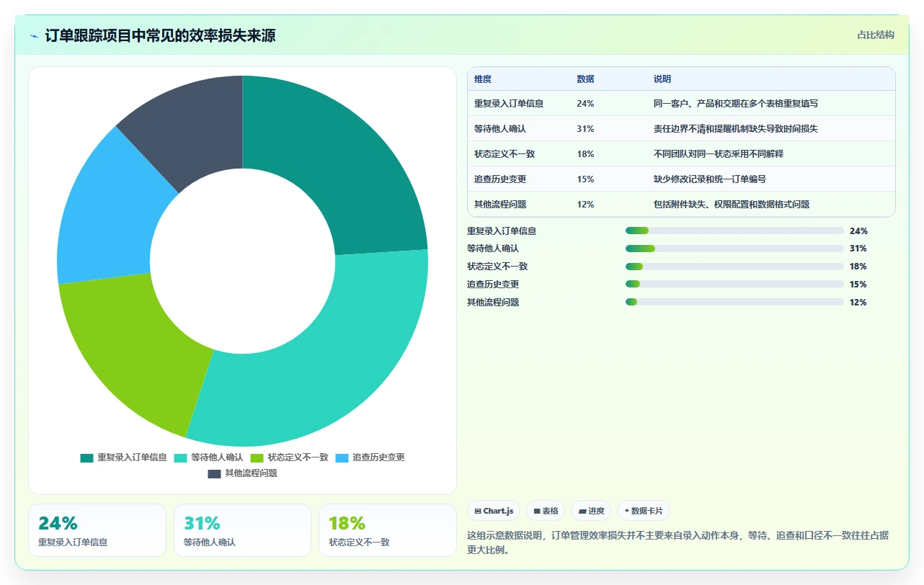
Task: Click the star icon in the 数据卡片 tag
Action: tap(626, 511)
